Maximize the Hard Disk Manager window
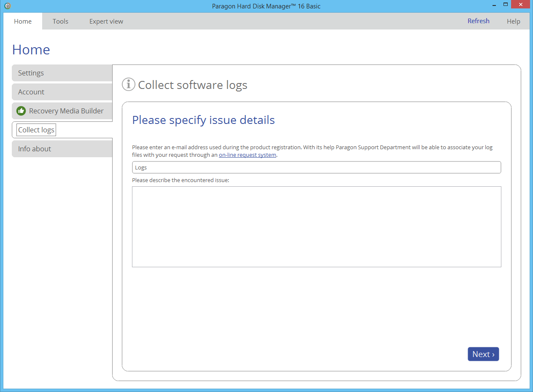This screenshot has width=533, height=392. click(x=505, y=5)
